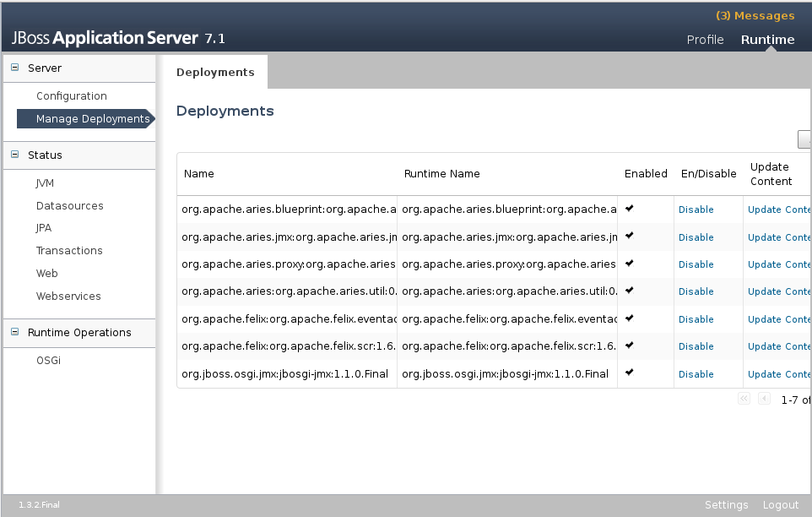The height and width of the screenshot is (517, 812).
Task: Open OSGi runtime operations
Action: [48, 361]
